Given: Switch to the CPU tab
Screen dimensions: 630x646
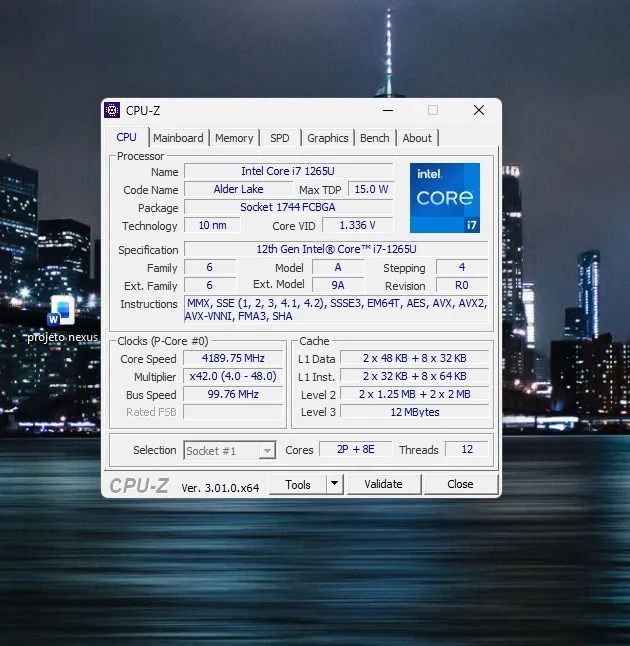Looking at the screenshot, I should (126, 137).
